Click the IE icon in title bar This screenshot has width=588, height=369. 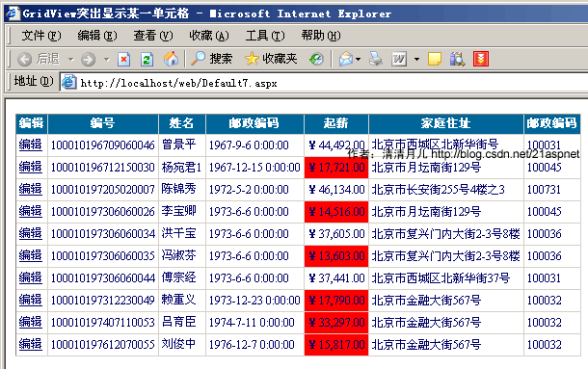[x=13, y=13]
